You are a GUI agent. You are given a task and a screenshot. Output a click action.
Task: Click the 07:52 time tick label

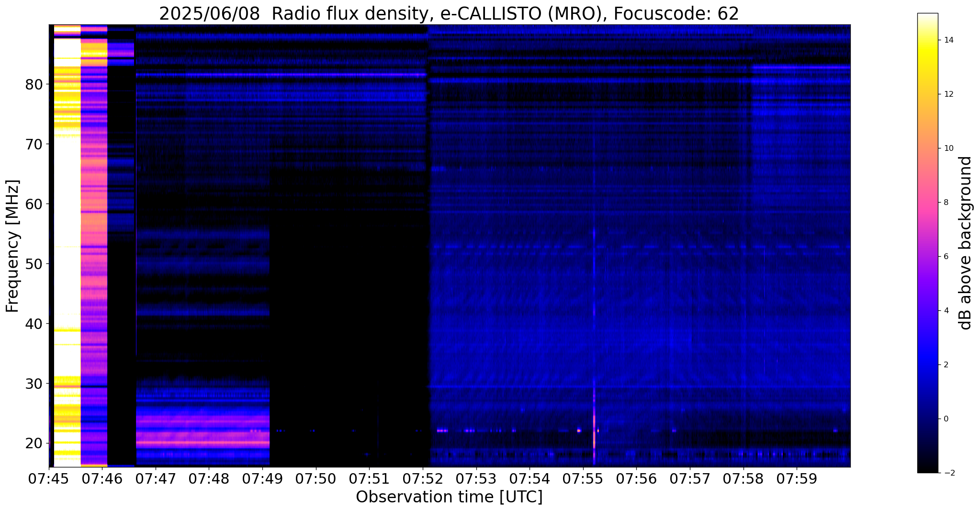click(x=423, y=479)
